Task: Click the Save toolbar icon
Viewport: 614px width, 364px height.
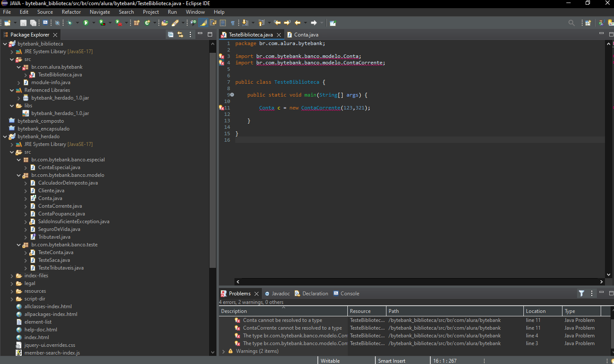Action: (x=23, y=23)
